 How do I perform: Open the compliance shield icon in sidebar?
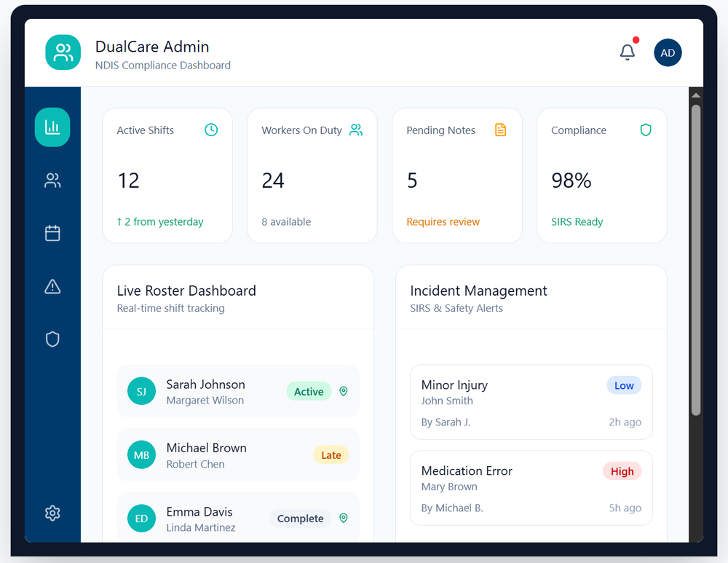[x=52, y=339]
